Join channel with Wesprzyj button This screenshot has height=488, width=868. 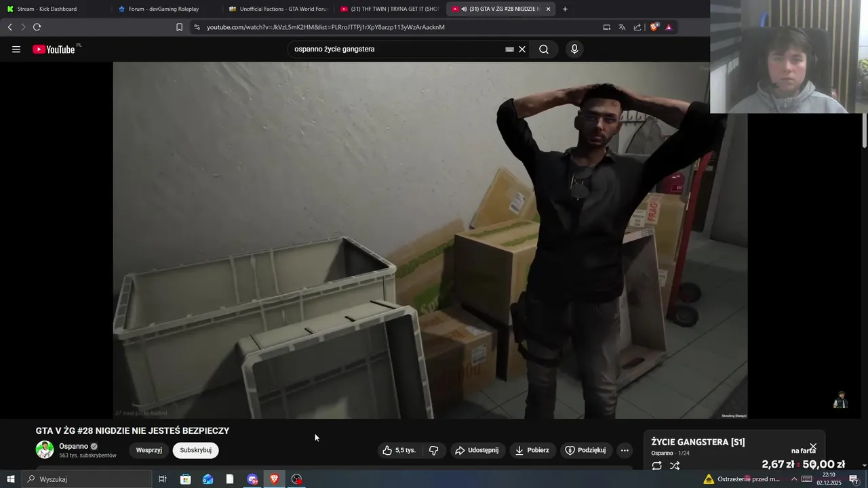(149, 450)
